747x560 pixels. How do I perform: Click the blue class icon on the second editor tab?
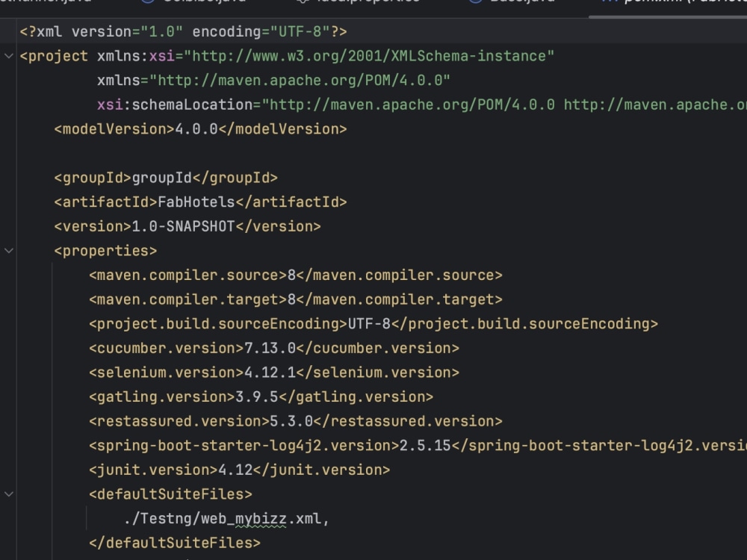pos(148,1)
